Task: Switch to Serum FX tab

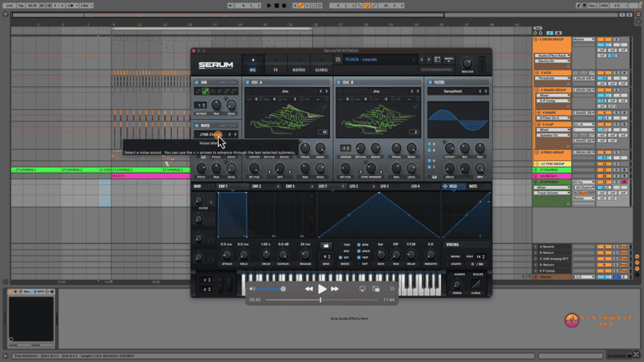Action: [276, 65]
